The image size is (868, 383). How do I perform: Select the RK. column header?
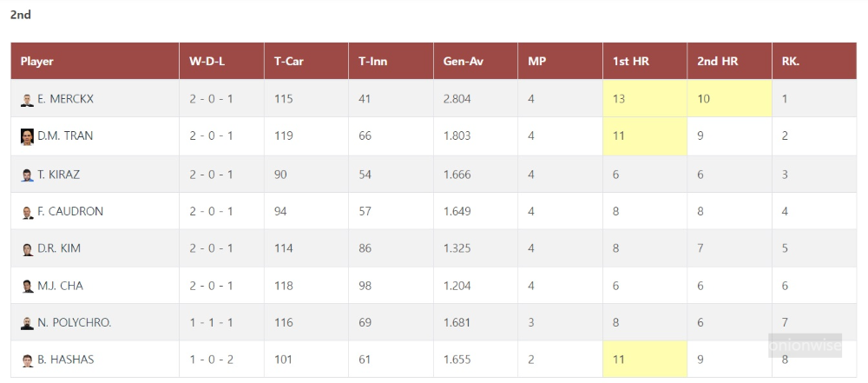[814, 61]
